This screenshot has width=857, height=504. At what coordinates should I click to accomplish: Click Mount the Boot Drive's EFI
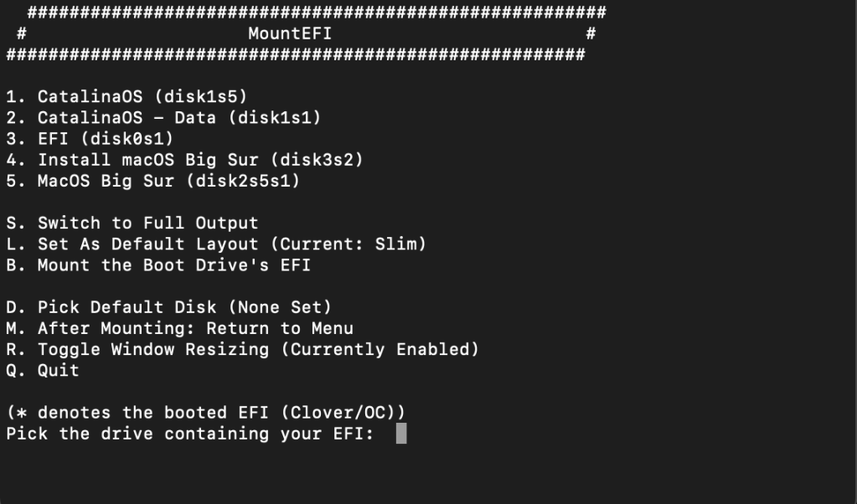158,265
